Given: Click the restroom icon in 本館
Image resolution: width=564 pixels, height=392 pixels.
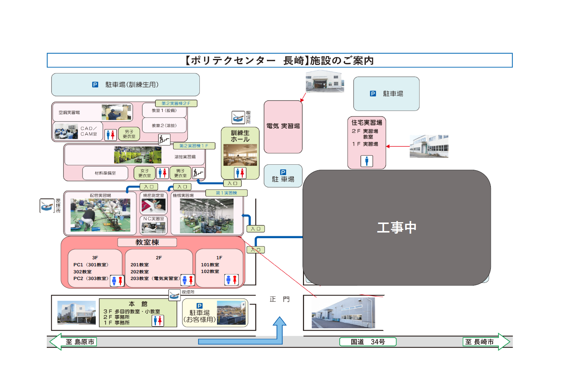Looking at the screenshot, I should click(x=158, y=320).
